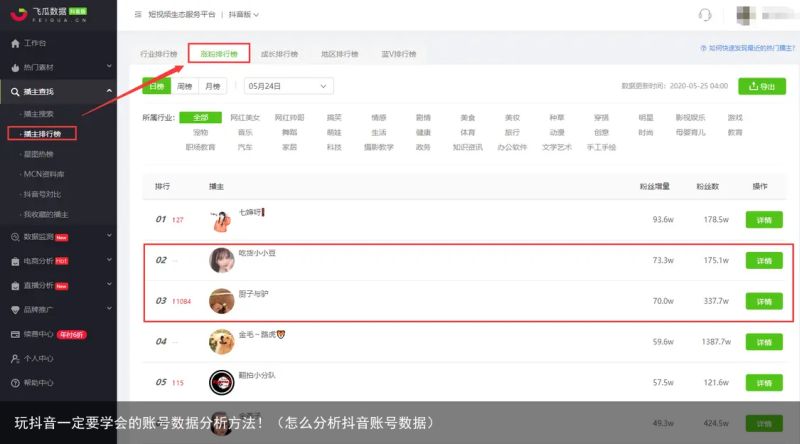Click the 续费中心 card icon
The image size is (800, 444).
[x=15, y=334]
